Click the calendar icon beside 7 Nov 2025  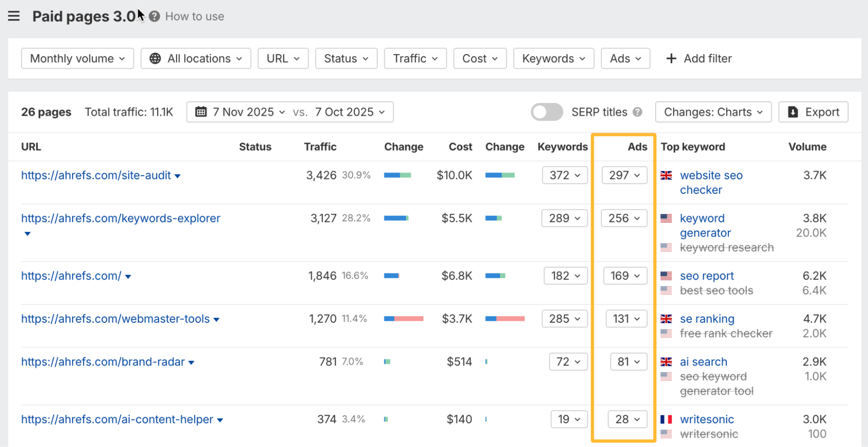tap(201, 112)
